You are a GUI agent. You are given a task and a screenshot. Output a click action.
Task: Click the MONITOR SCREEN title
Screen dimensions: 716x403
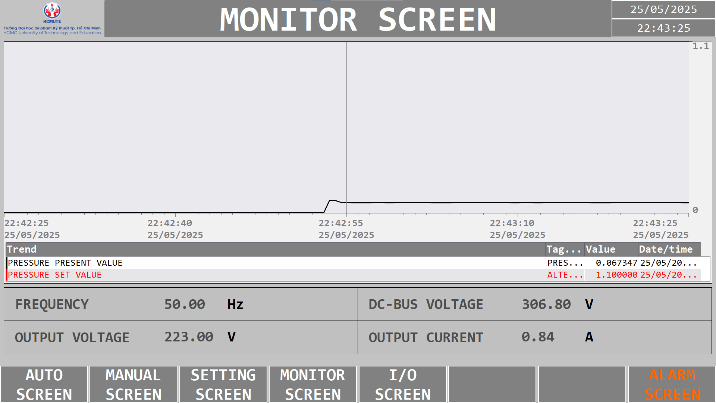tap(358, 19)
